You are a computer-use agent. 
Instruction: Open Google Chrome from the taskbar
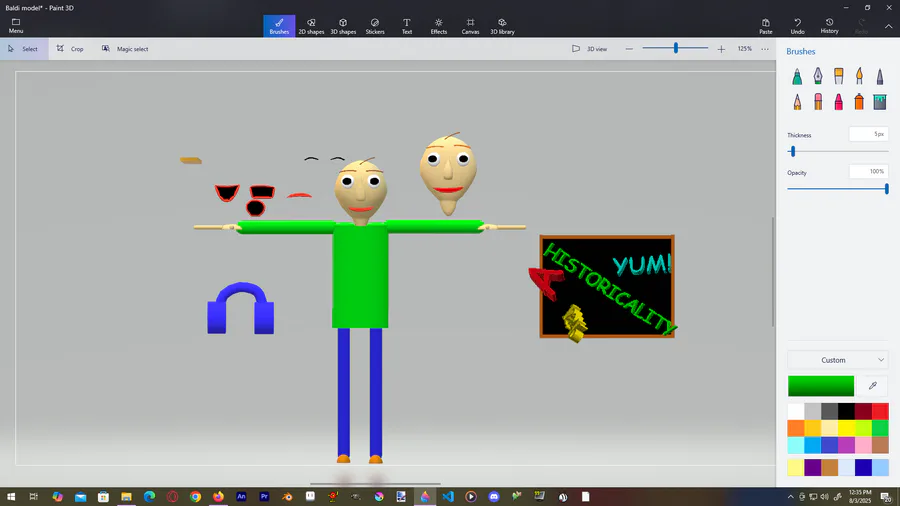tap(195, 497)
